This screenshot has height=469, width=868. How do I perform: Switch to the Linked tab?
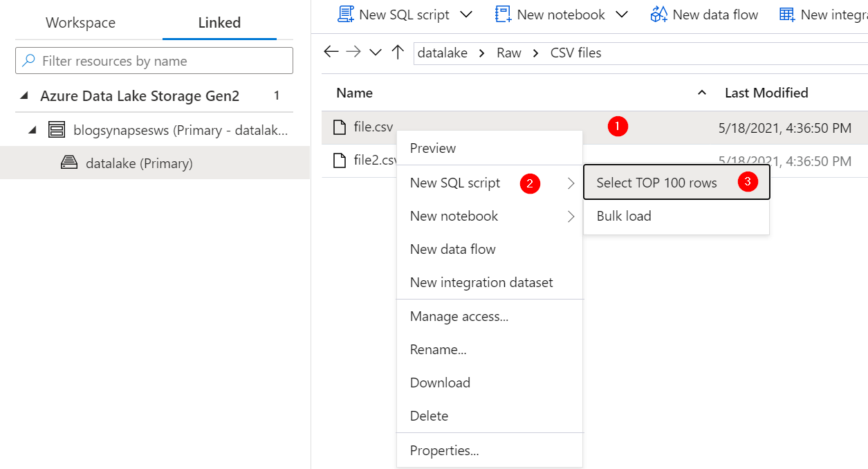coord(219,22)
